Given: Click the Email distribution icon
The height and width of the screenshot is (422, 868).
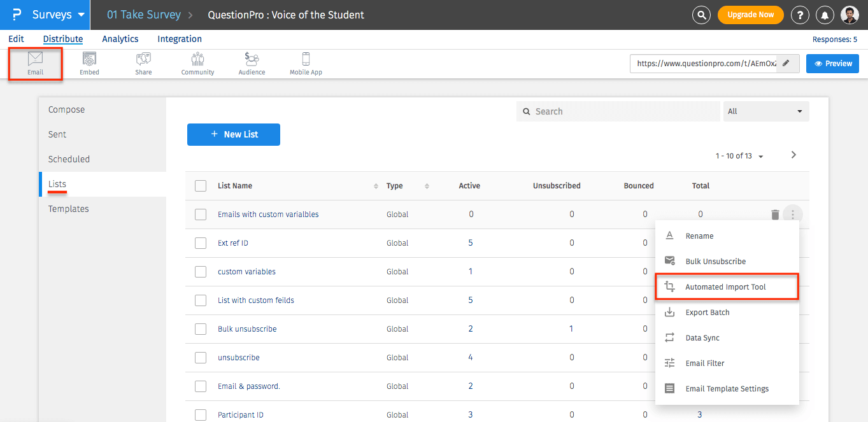Looking at the screenshot, I should pos(35,63).
